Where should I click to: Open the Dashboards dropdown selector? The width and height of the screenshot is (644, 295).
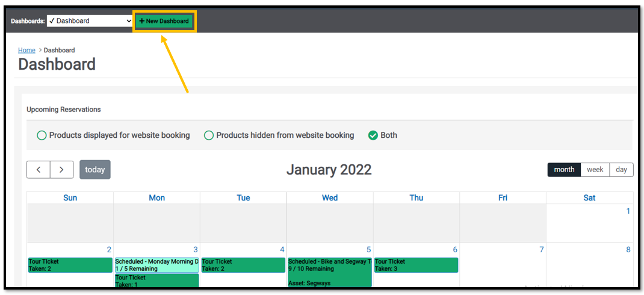click(x=90, y=20)
